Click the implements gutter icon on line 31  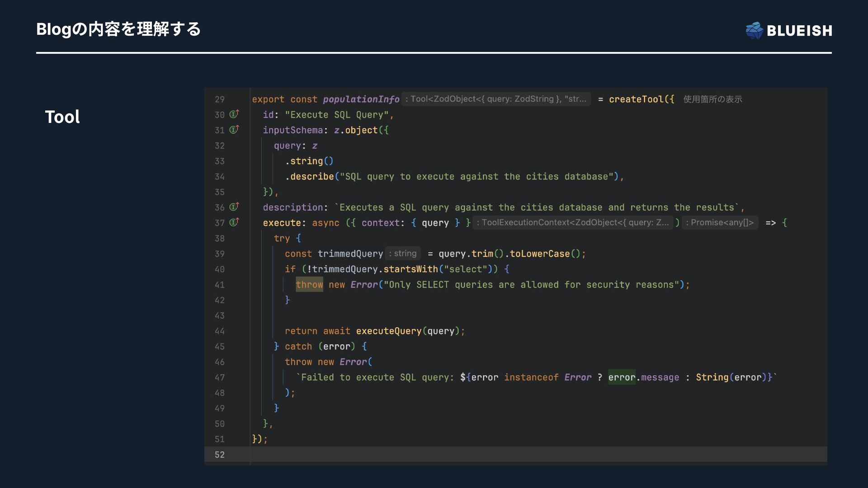234,130
